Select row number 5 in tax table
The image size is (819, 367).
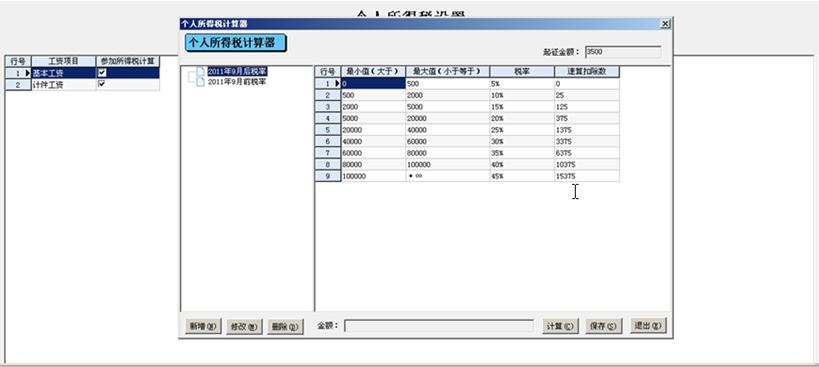(328, 130)
